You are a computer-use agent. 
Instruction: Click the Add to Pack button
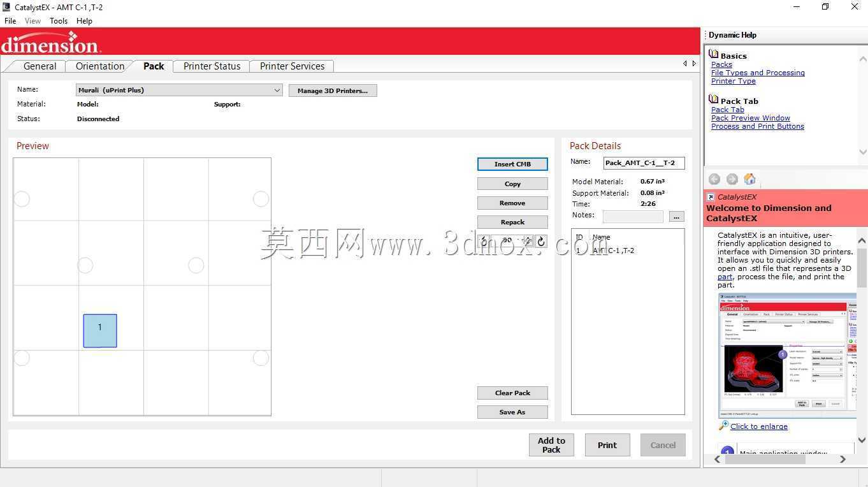click(x=551, y=445)
